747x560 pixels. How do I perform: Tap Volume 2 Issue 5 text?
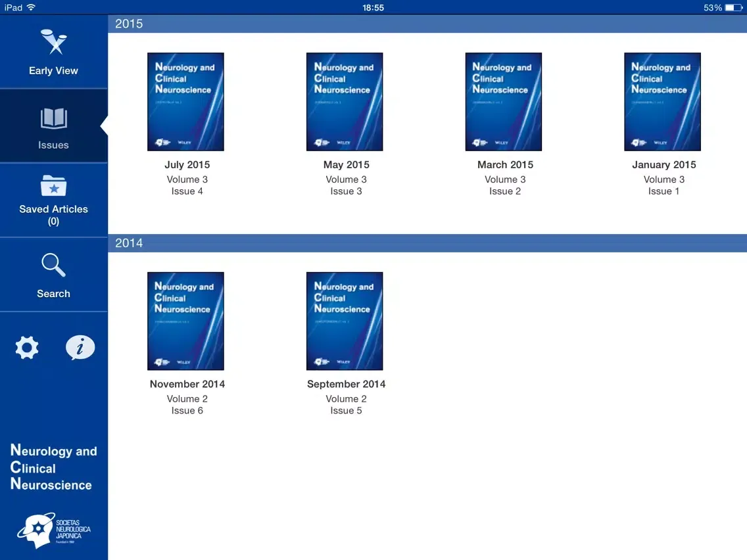tap(347, 404)
